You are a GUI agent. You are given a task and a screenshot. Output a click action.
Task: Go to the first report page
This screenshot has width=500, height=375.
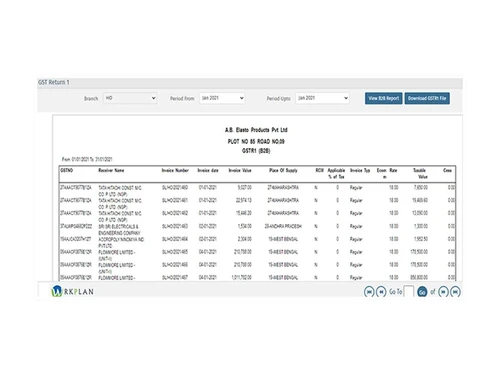point(369,292)
